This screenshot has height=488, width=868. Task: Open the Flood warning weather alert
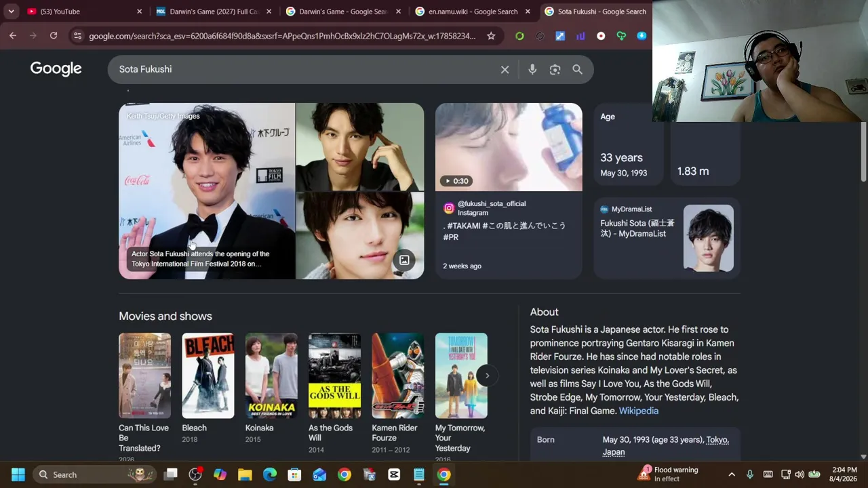tap(669, 474)
